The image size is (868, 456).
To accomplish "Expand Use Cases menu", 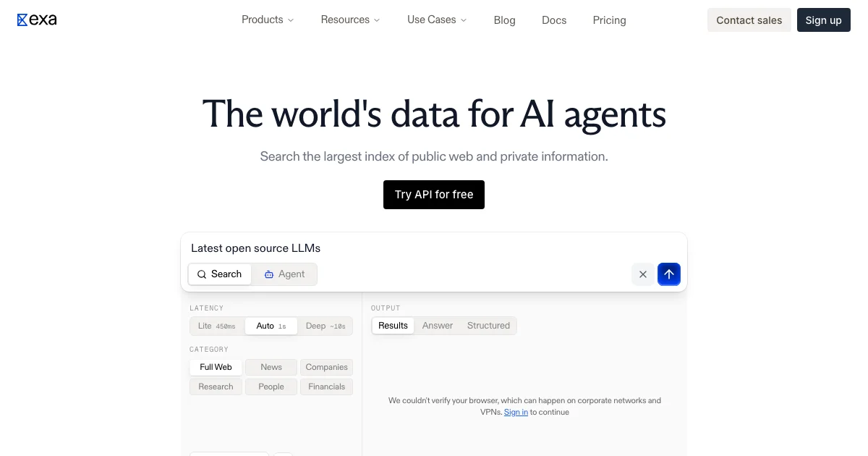I will [437, 20].
